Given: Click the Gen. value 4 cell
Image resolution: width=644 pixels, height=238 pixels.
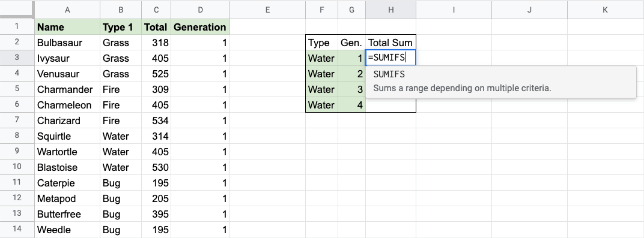Looking at the screenshot, I should pos(351,105).
